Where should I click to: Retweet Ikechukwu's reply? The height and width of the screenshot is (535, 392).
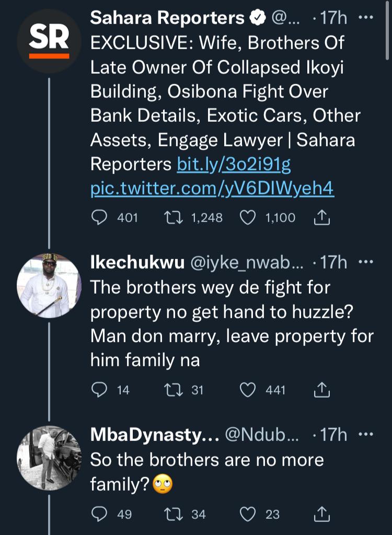coord(172,389)
